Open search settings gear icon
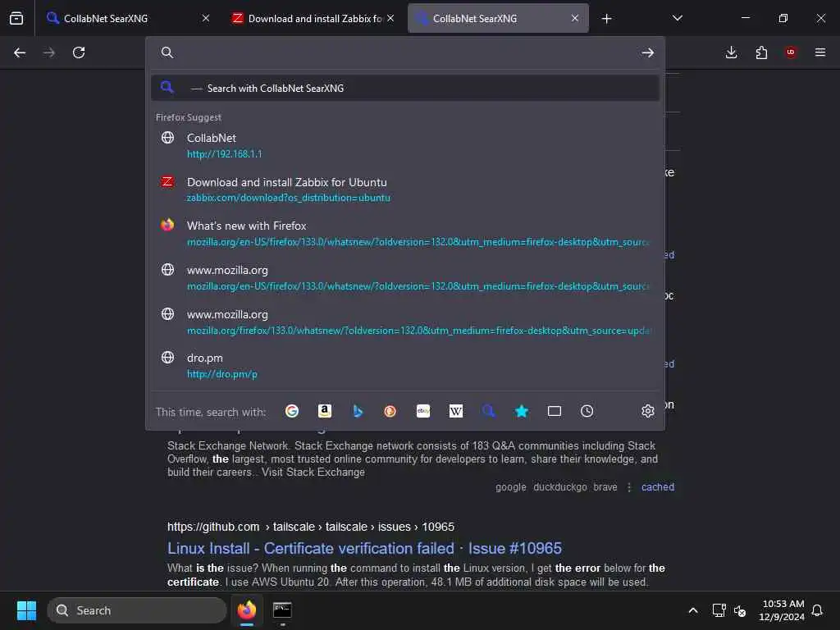The height and width of the screenshot is (630, 840). pyautogui.click(x=648, y=411)
